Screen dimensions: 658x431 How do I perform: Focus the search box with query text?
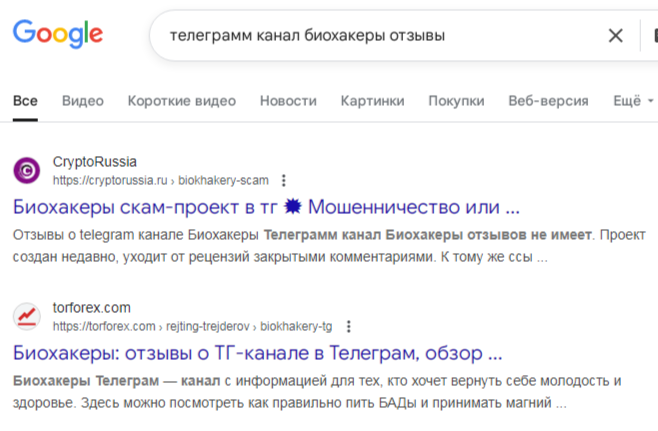pyautogui.click(x=307, y=36)
